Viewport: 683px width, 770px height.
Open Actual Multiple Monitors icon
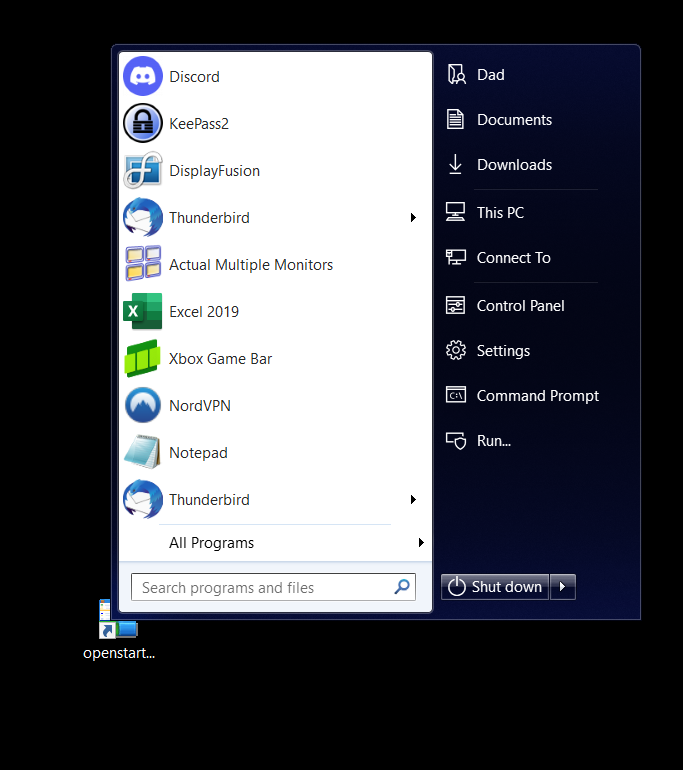(x=142, y=264)
